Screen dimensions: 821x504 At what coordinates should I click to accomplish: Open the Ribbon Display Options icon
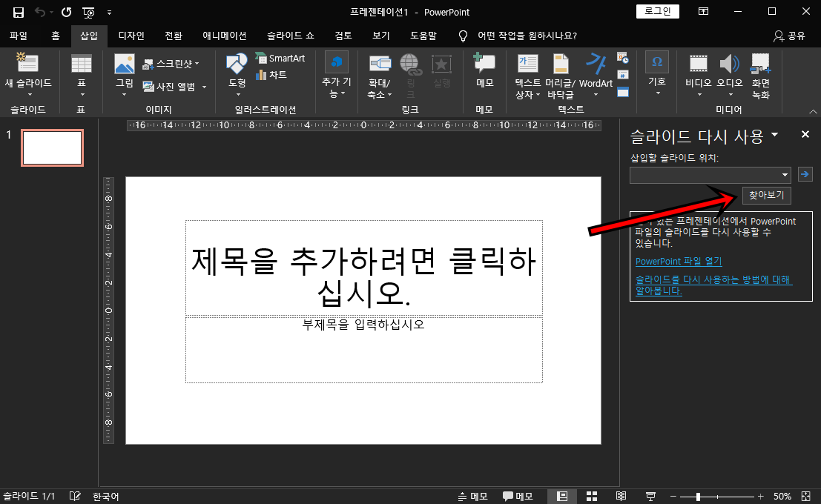pos(703,12)
